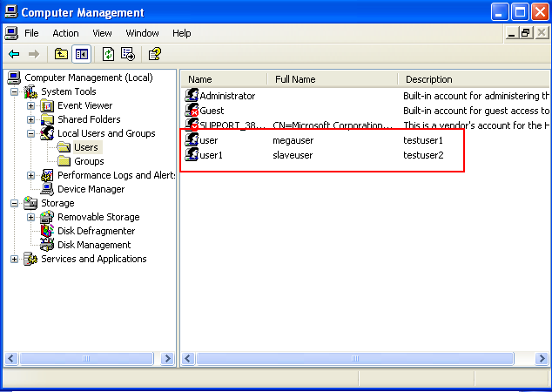Expand Services and Applications node
The height and width of the screenshot is (392, 552).
(14, 260)
